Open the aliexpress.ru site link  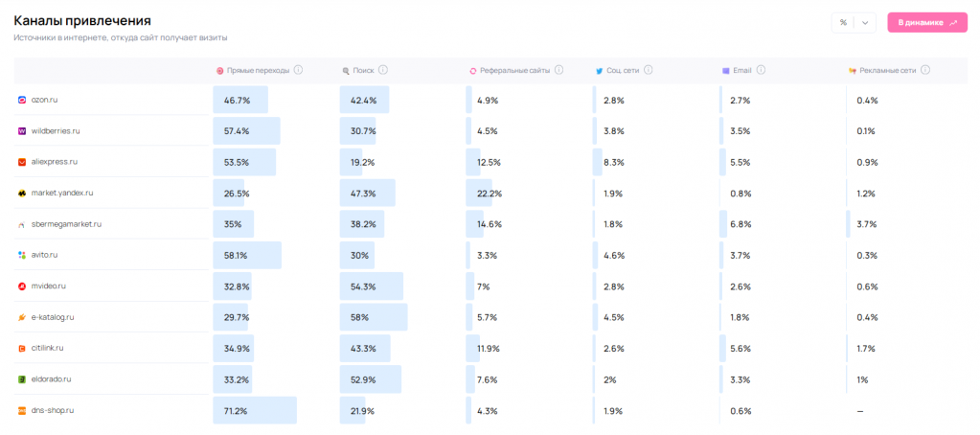[x=54, y=162]
